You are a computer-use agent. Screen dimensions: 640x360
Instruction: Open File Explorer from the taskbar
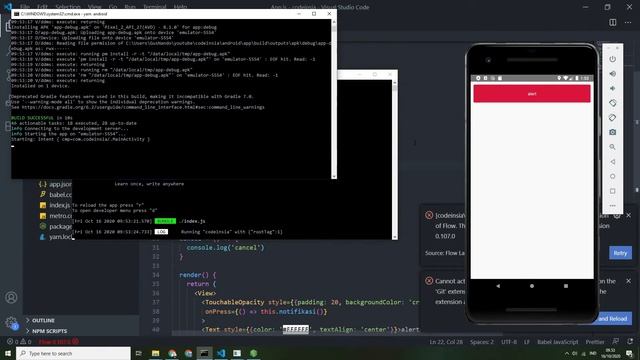point(156,353)
